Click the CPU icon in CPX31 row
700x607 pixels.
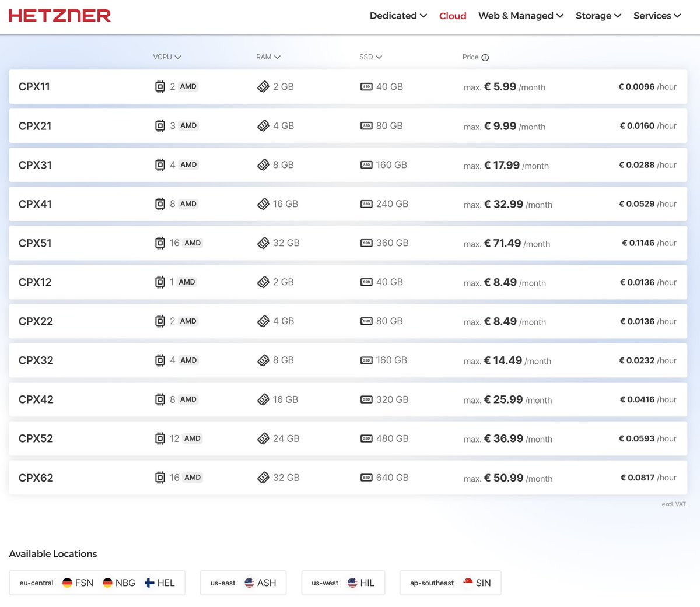click(x=160, y=165)
